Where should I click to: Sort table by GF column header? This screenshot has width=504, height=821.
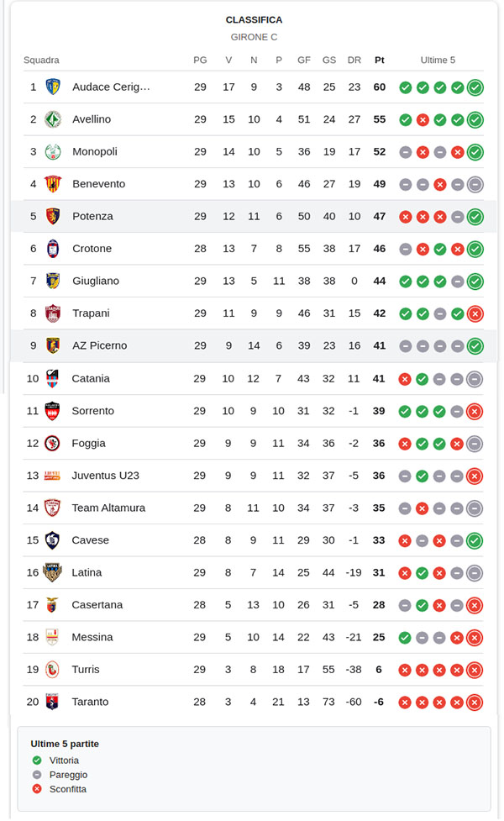point(304,60)
